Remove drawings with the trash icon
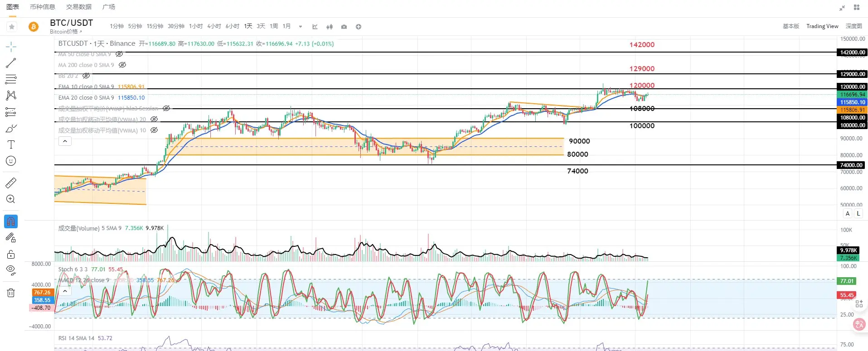The width and height of the screenshot is (868, 351). 11,293
